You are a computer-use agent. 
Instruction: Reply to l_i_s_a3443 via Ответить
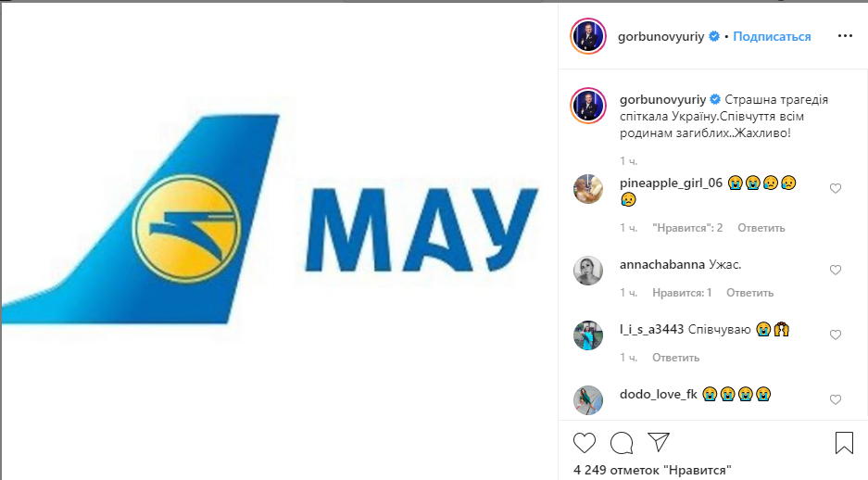[675, 358]
